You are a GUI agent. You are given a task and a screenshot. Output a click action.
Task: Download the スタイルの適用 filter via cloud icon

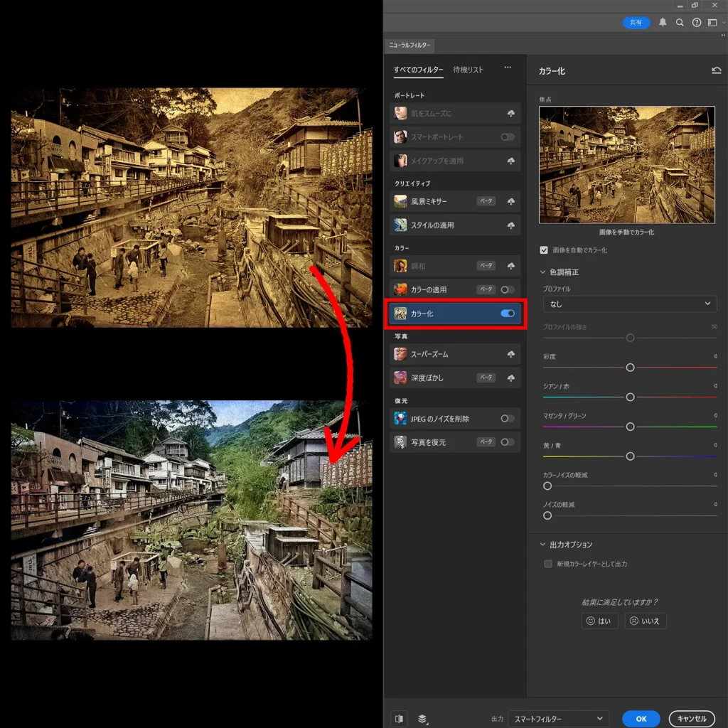tap(510, 225)
